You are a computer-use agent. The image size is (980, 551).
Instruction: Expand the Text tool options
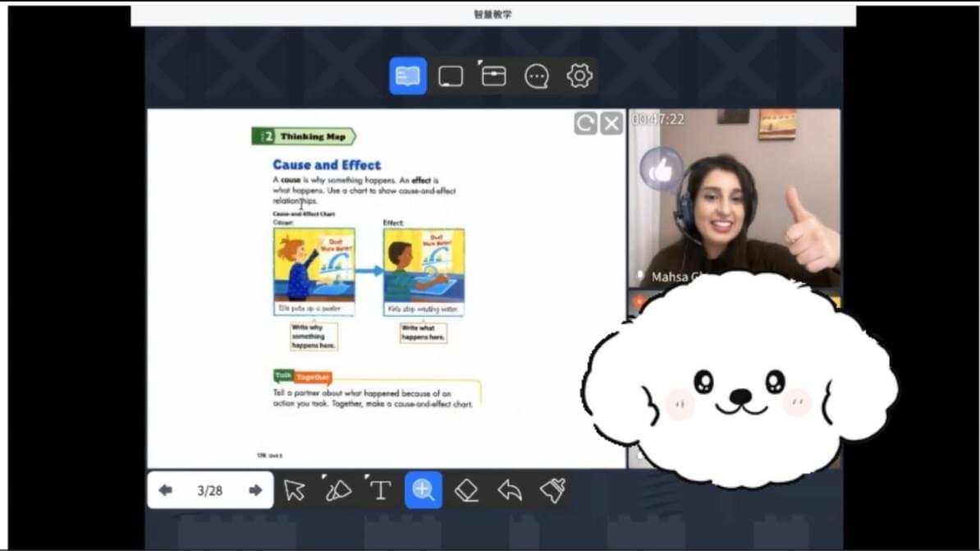pyautogui.click(x=380, y=490)
